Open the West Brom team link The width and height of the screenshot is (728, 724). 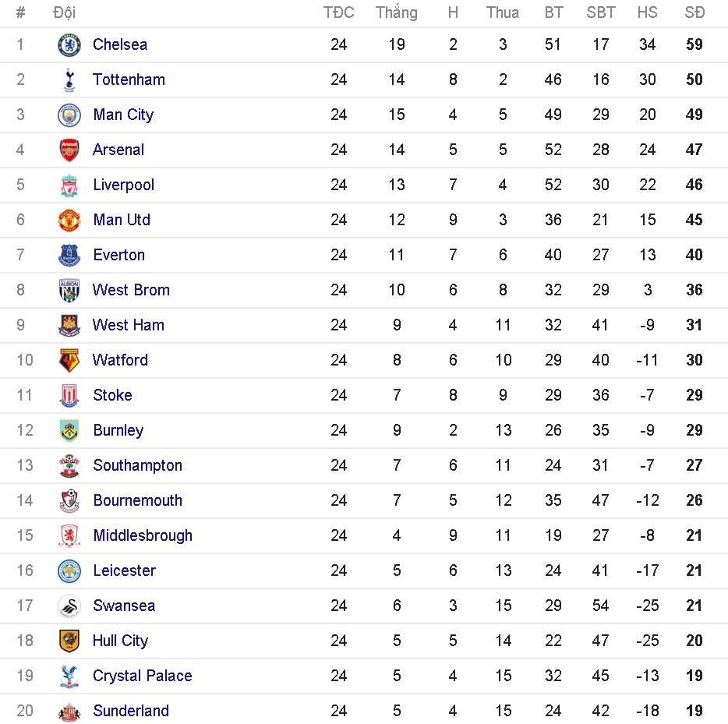(131, 290)
